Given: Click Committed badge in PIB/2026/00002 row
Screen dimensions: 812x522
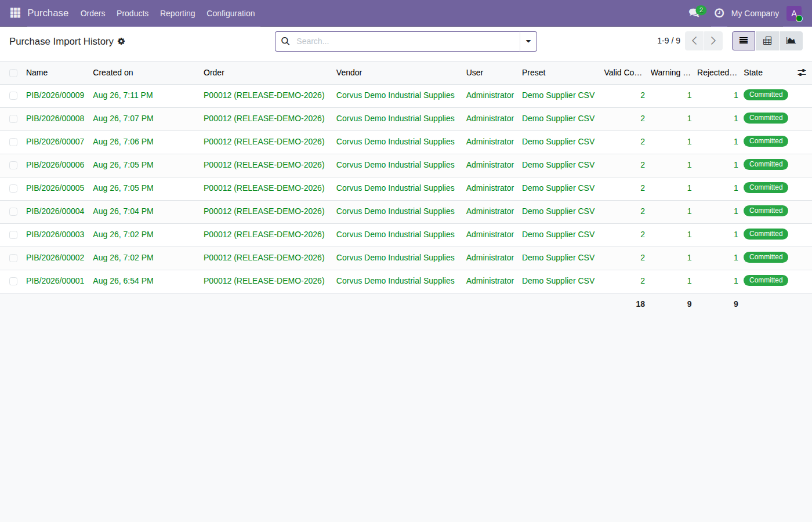Looking at the screenshot, I should click(x=766, y=257).
